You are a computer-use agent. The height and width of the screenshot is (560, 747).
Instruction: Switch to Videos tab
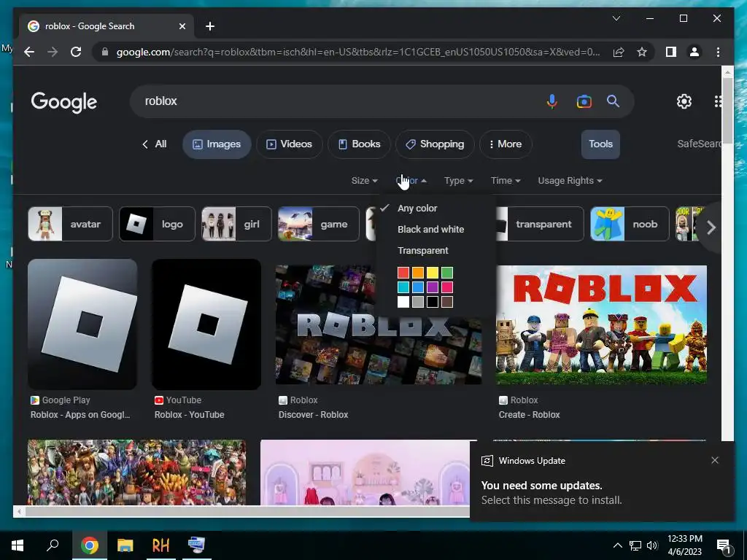tap(289, 144)
